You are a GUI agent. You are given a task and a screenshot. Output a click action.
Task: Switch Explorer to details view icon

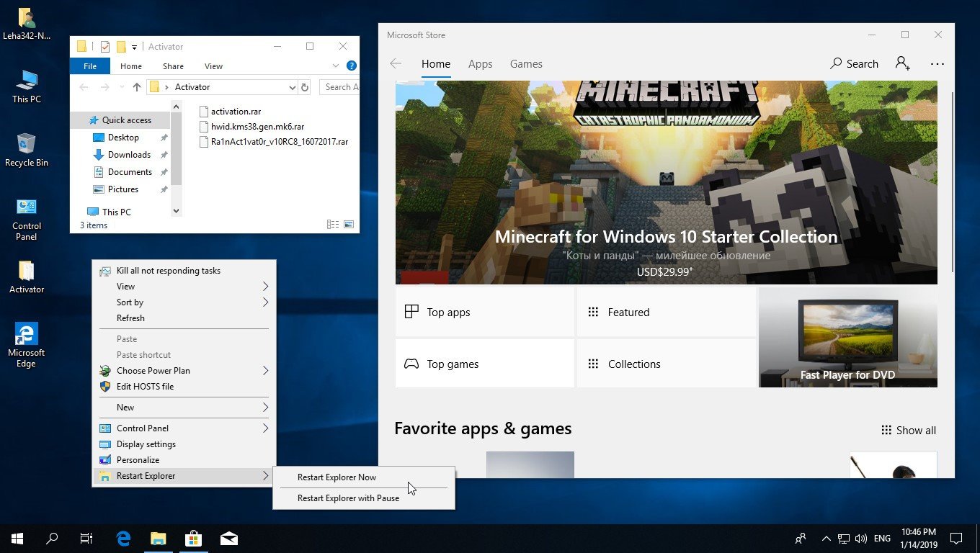(x=332, y=225)
